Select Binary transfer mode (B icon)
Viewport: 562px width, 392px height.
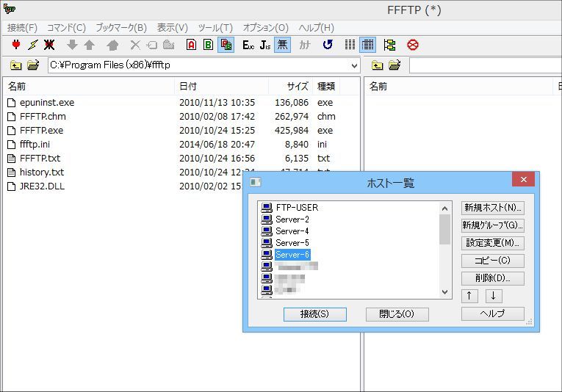pyautogui.click(x=208, y=45)
